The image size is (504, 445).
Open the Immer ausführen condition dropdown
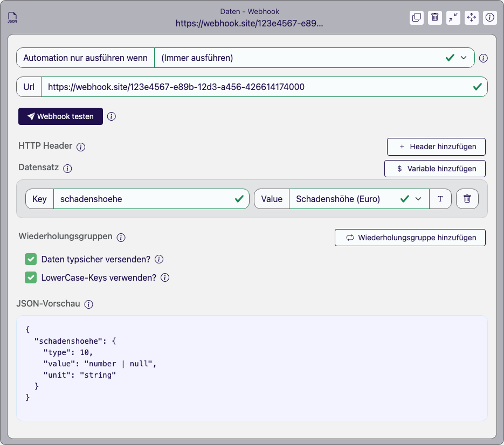[x=314, y=58]
